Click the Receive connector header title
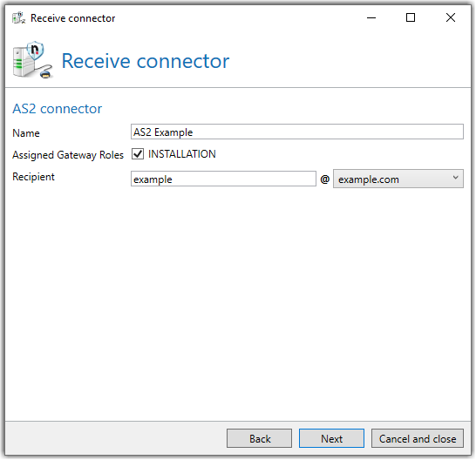 pyautogui.click(x=146, y=61)
